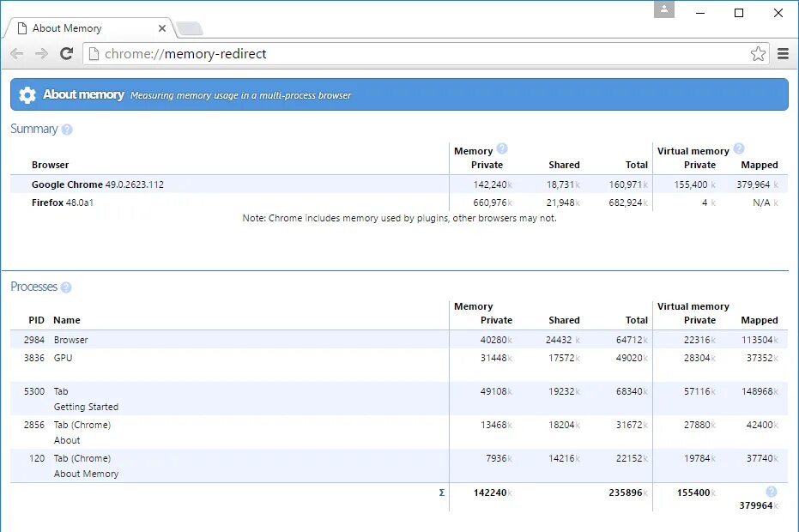
Task: Click the mapped value 148968k for PID 5300
Action: [x=760, y=391]
